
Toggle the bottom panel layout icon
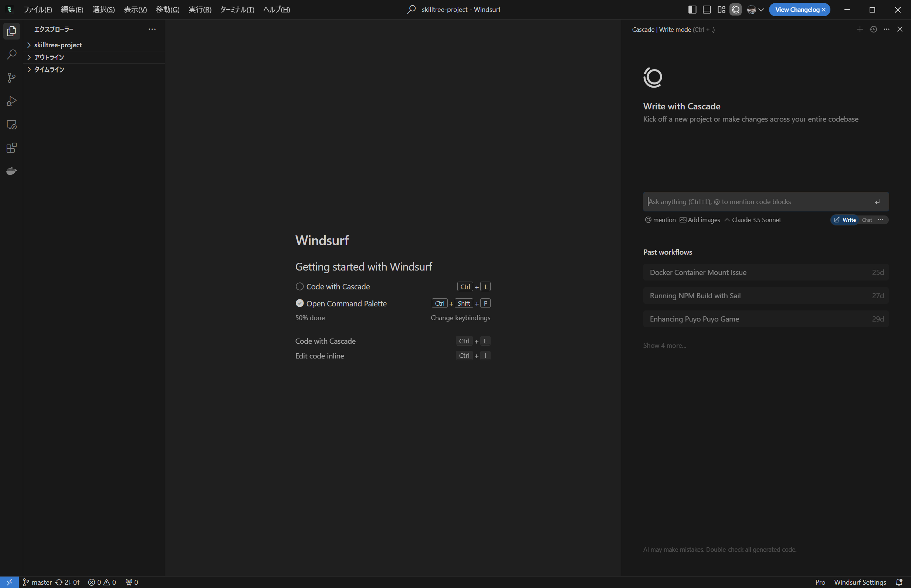pos(707,10)
